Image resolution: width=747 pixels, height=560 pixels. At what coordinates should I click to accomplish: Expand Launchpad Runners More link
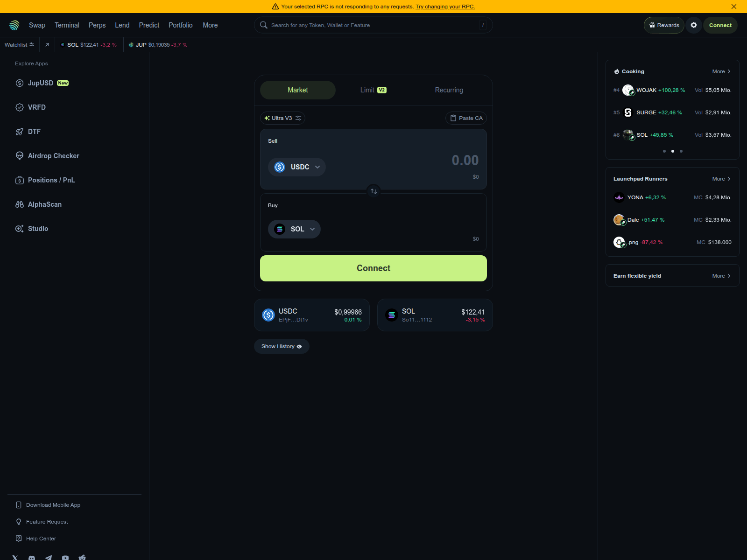(x=721, y=179)
